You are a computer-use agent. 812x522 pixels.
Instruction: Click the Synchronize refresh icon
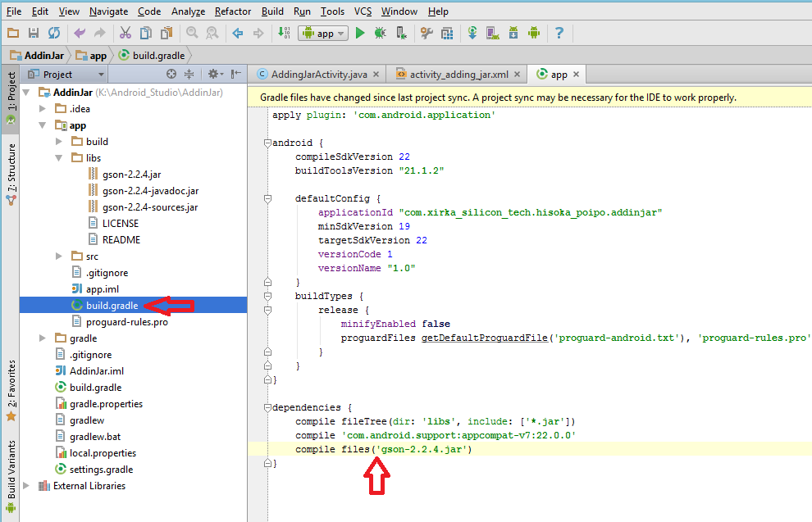tap(54, 33)
